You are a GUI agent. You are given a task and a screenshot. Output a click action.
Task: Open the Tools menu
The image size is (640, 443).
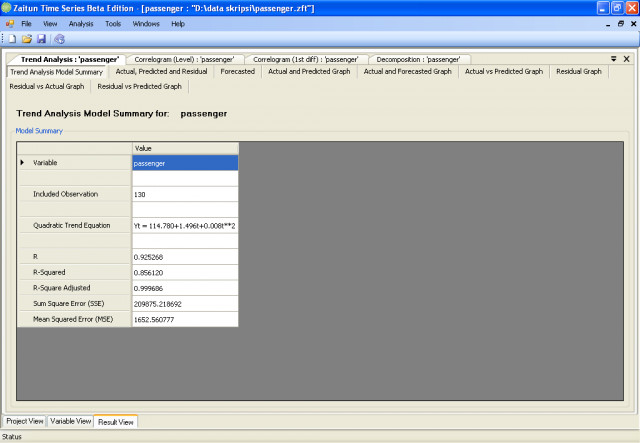(113, 24)
